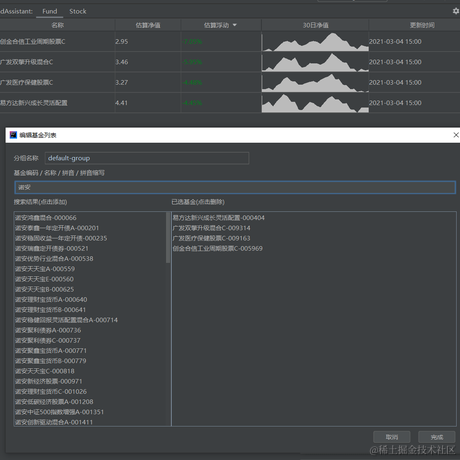Image resolution: width=460 pixels, height=460 pixels.
Task: Add the fund ending in 000971
Action: pos(49,381)
